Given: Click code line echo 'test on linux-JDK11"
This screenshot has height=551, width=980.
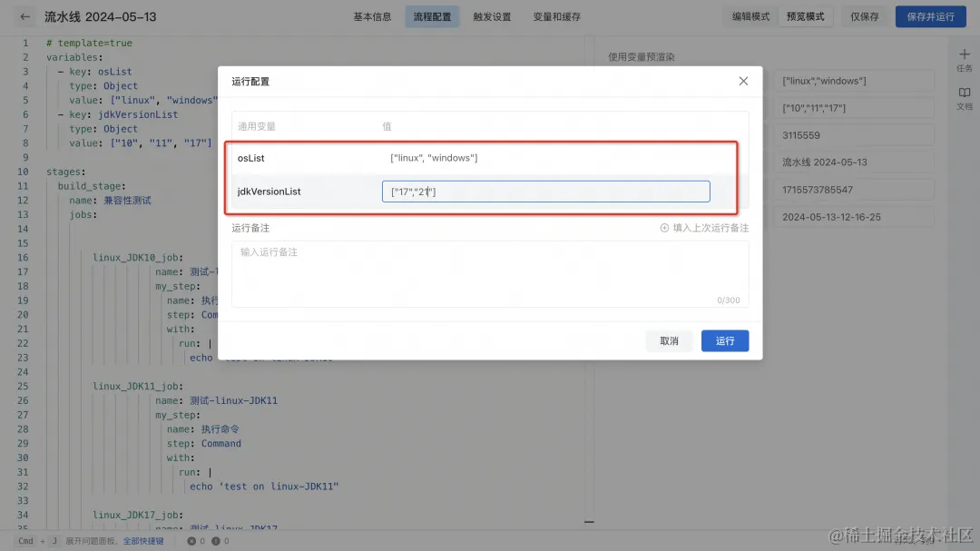Looking at the screenshot, I should 264,486.
